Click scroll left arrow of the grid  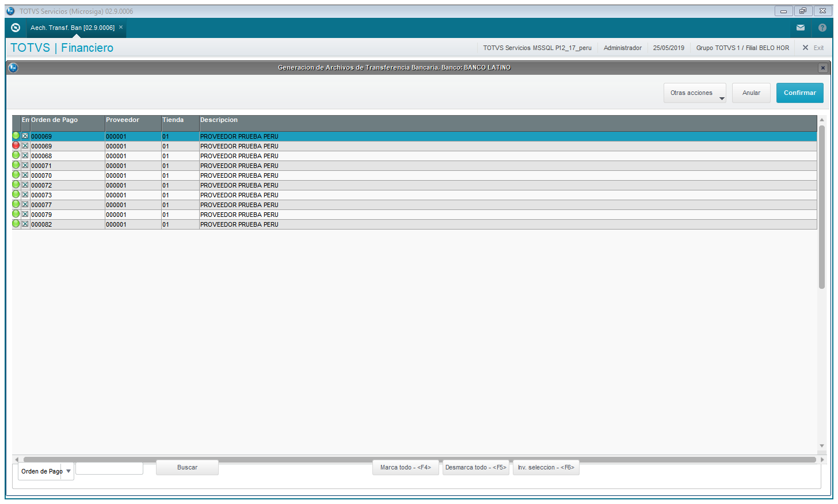point(17,460)
